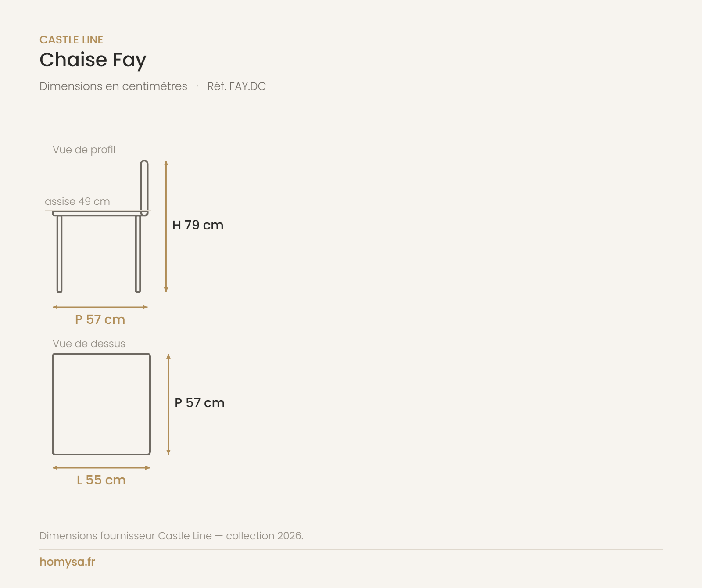The height and width of the screenshot is (588, 702).
Task: Click the front leg of the chair drawing
Action: [x=60, y=254]
